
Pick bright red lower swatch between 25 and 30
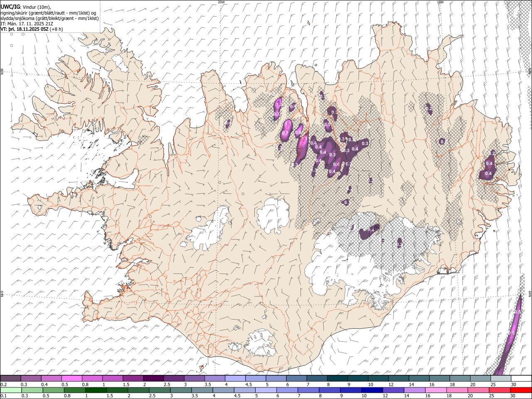tap(499, 390)
